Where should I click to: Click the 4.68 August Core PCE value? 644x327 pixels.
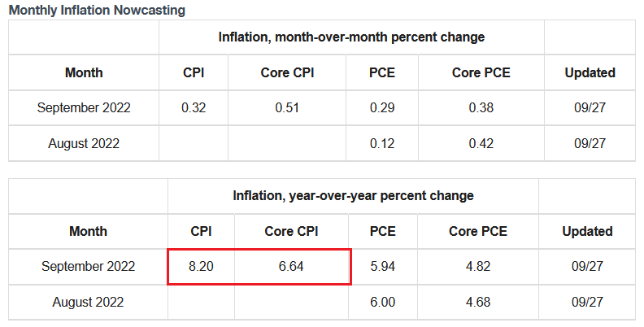coord(478,302)
